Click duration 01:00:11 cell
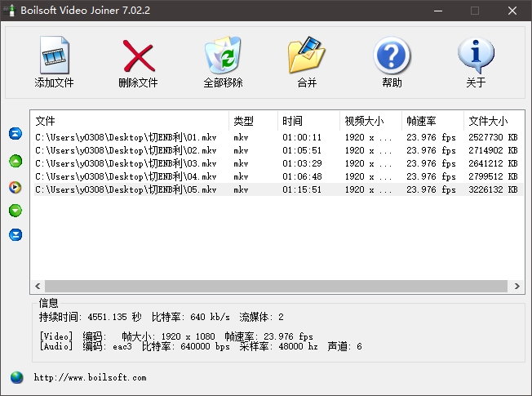The image size is (532, 396). tap(302, 137)
